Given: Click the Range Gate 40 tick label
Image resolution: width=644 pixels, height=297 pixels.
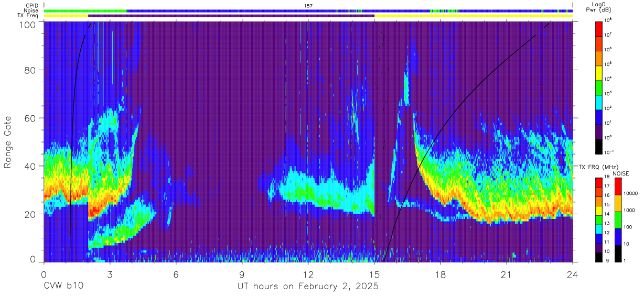Looking at the screenshot, I should pos(30,166).
